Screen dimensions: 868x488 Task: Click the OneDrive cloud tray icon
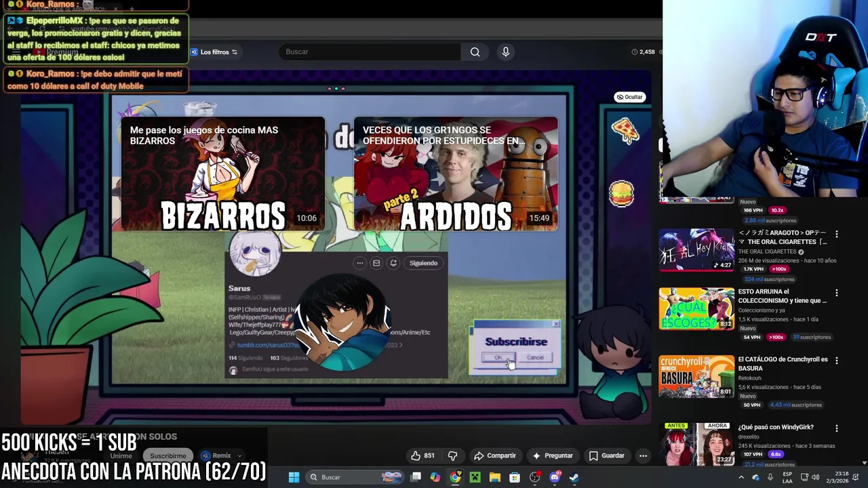click(x=755, y=477)
